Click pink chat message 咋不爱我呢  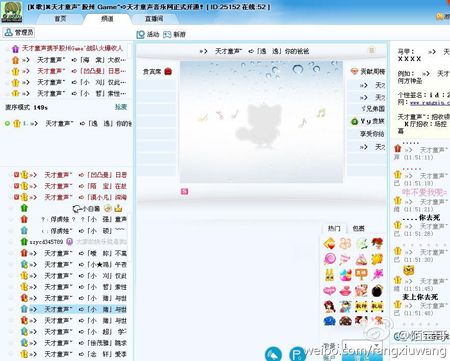click(x=424, y=192)
